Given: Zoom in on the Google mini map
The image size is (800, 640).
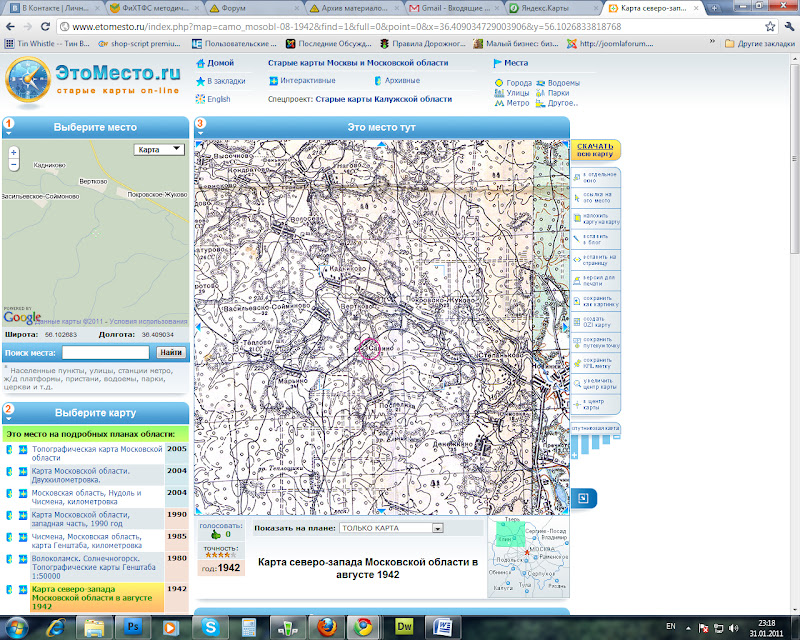Looking at the screenshot, I should [x=14, y=152].
